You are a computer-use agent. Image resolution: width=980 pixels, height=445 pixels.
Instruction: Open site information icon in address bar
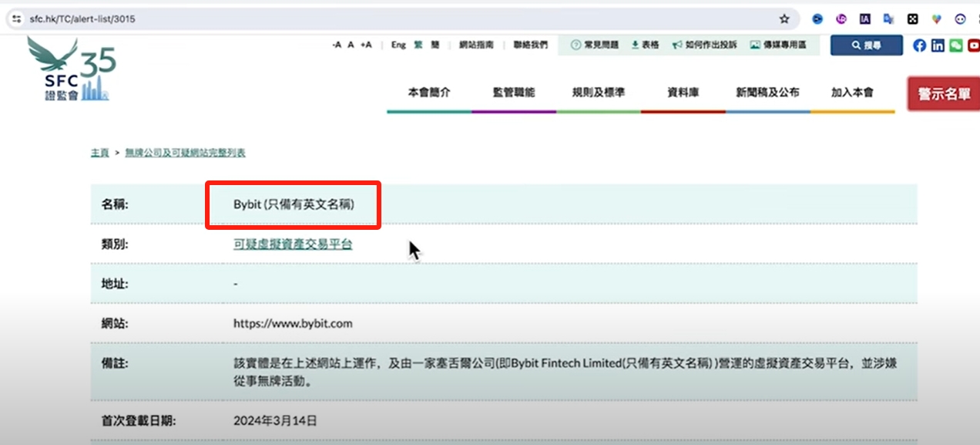click(x=17, y=19)
